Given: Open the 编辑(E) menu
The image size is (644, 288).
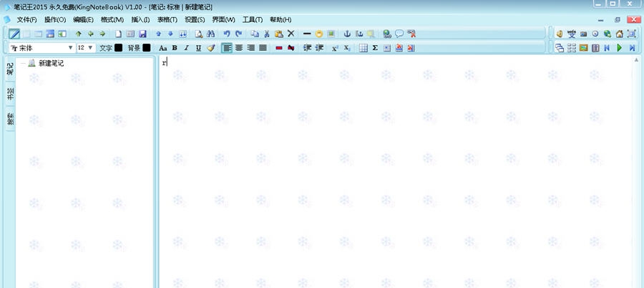Looking at the screenshot, I should click(x=84, y=19).
